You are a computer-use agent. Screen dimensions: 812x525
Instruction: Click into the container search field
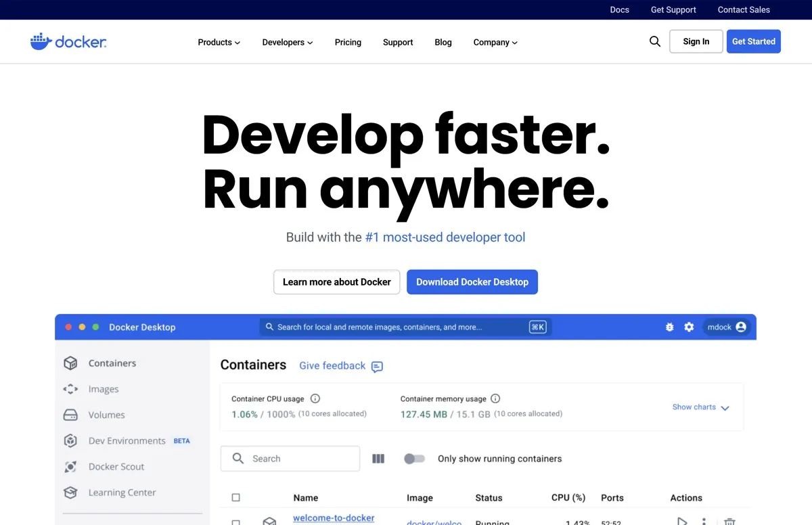[x=290, y=458]
